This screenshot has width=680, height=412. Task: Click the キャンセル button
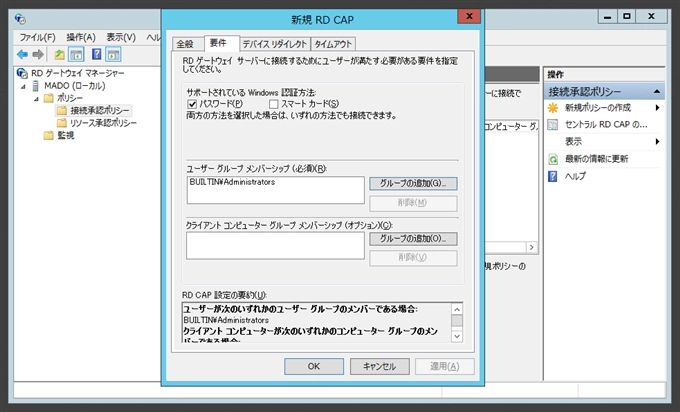pyautogui.click(x=379, y=366)
